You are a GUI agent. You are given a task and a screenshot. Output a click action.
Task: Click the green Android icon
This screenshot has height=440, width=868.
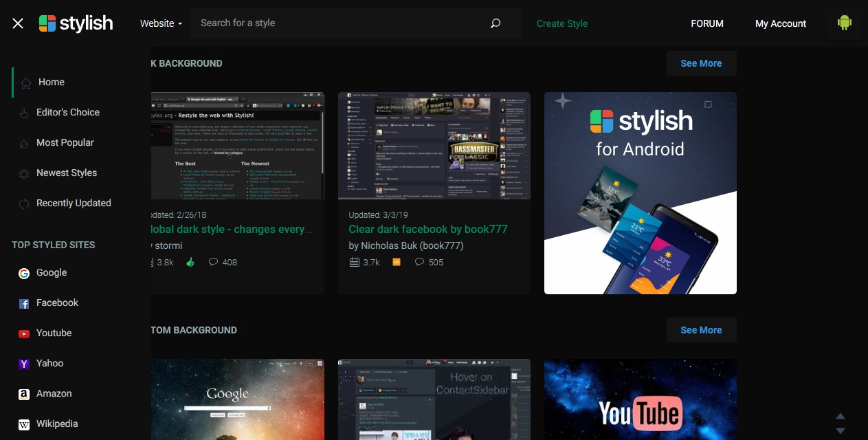[x=845, y=23]
